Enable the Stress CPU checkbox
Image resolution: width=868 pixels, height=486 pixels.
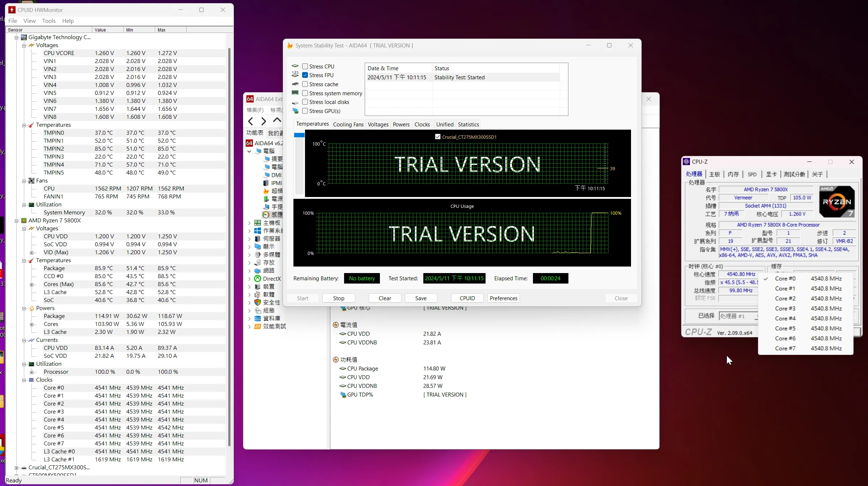305,66
